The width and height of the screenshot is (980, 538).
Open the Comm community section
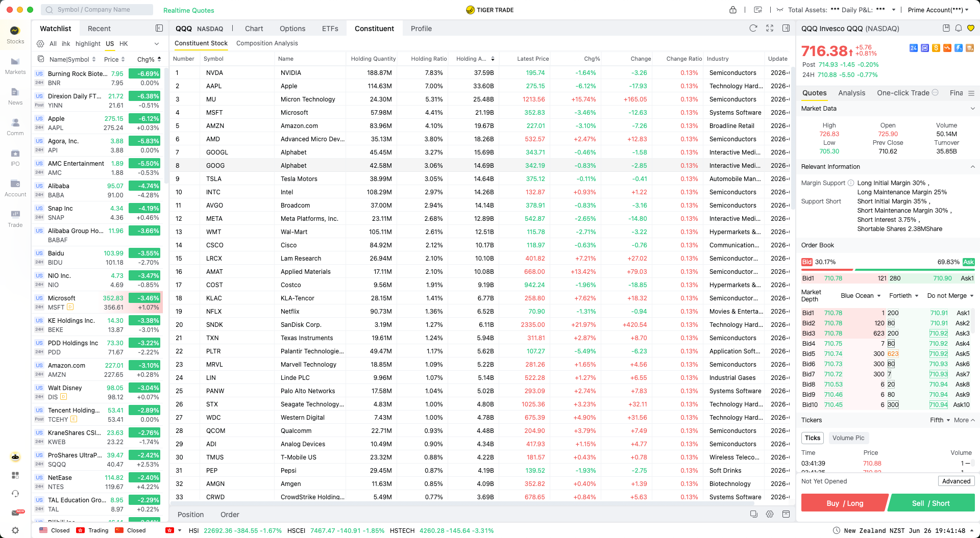click(x=15, y=127)
